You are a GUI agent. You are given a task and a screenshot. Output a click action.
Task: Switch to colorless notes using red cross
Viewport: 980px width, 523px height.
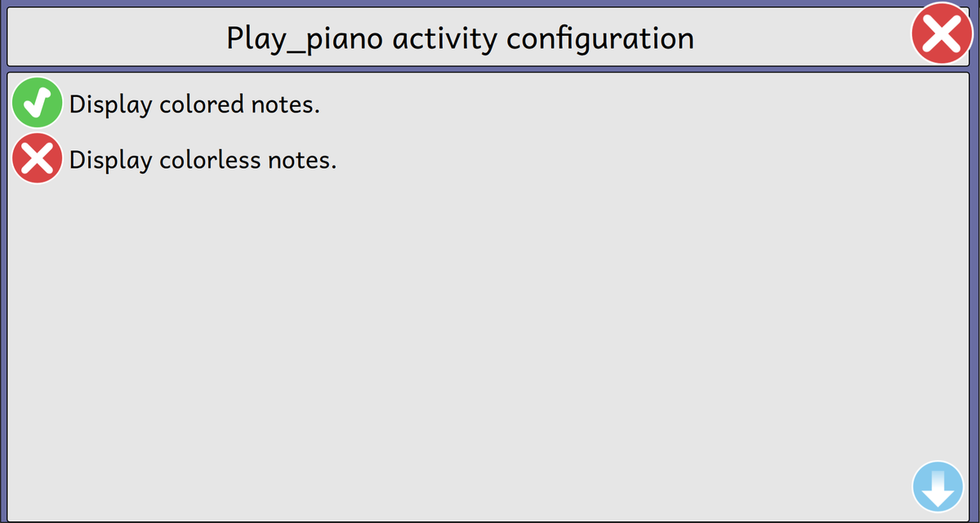tap(37, 159)
